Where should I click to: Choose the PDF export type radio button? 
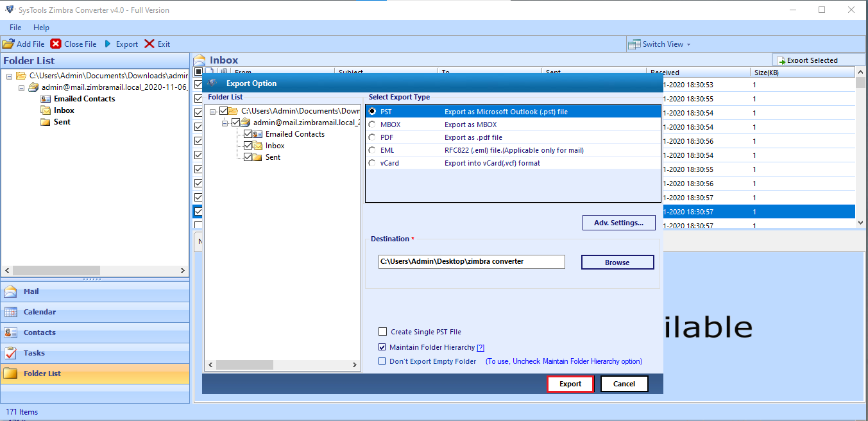pos(372,137)
